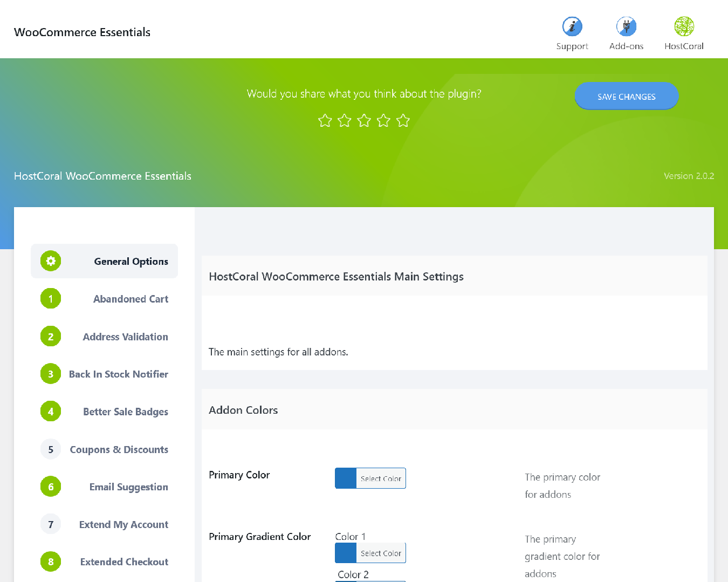Image resolution: width=728 pixels, height=582 pixels.
Task: Go to Coupons & Discounts section
Action: [119, 449]
